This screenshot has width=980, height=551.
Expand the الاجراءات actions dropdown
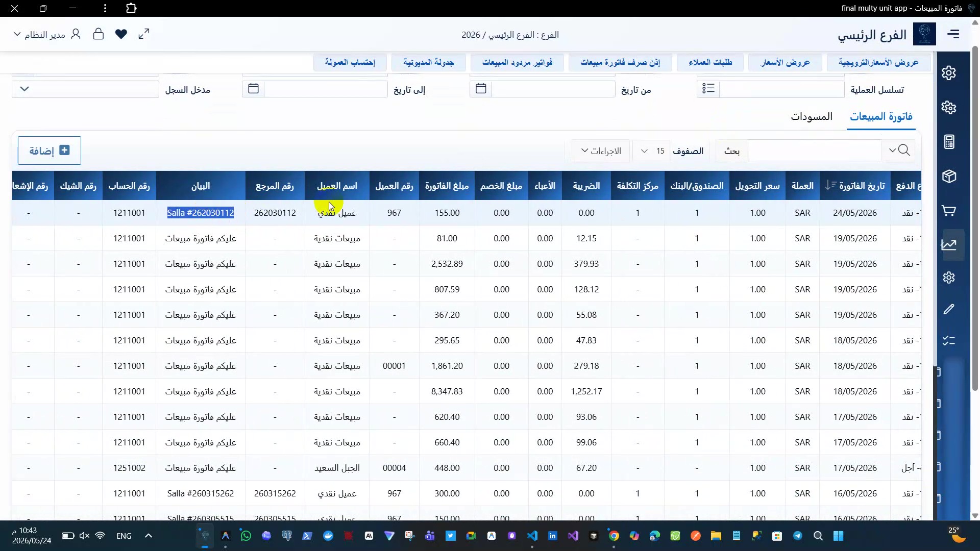[600, 151]
